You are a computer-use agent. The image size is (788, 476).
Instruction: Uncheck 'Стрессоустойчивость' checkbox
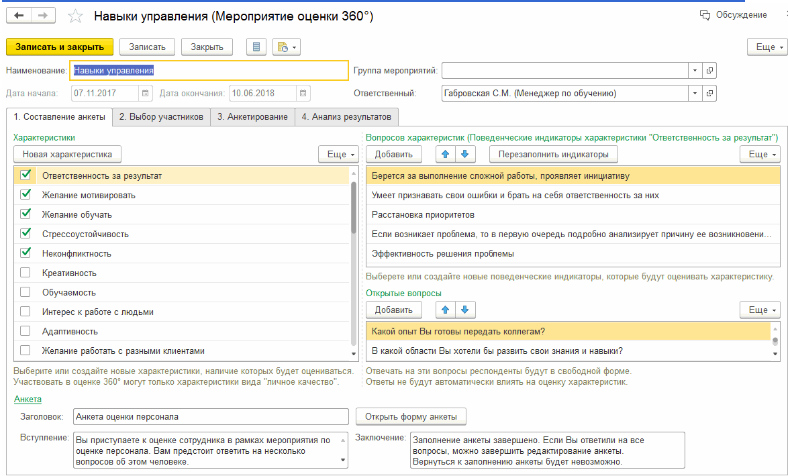[25, 233]
